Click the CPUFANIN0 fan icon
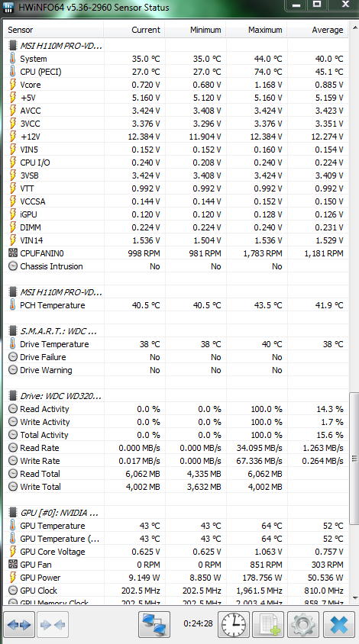 13,253
